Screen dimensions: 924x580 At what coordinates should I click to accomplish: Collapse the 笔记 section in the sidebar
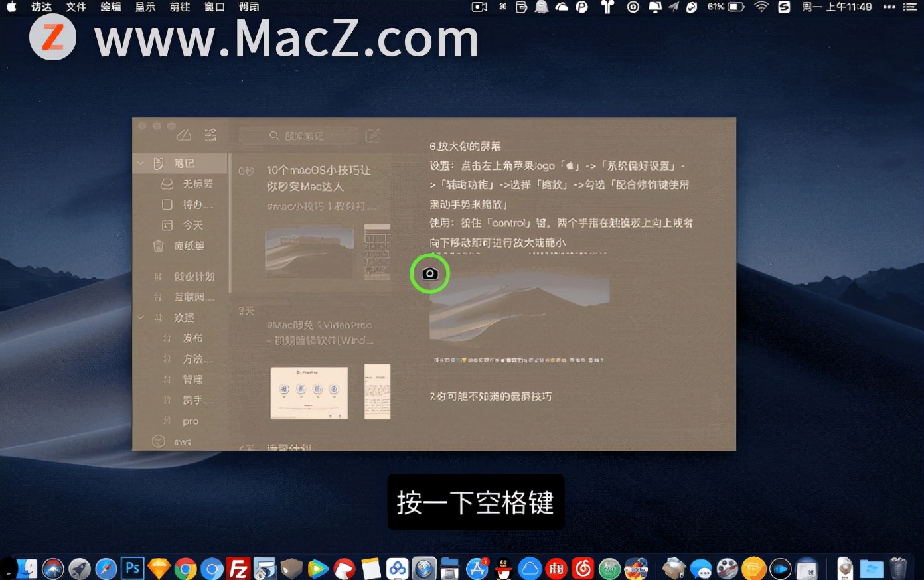[140, 163]
